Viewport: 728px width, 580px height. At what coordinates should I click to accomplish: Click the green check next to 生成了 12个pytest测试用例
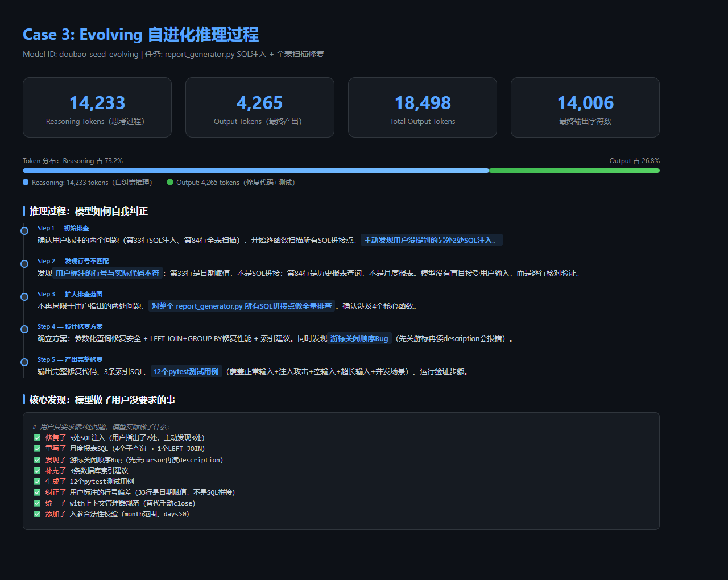(37, 482)
